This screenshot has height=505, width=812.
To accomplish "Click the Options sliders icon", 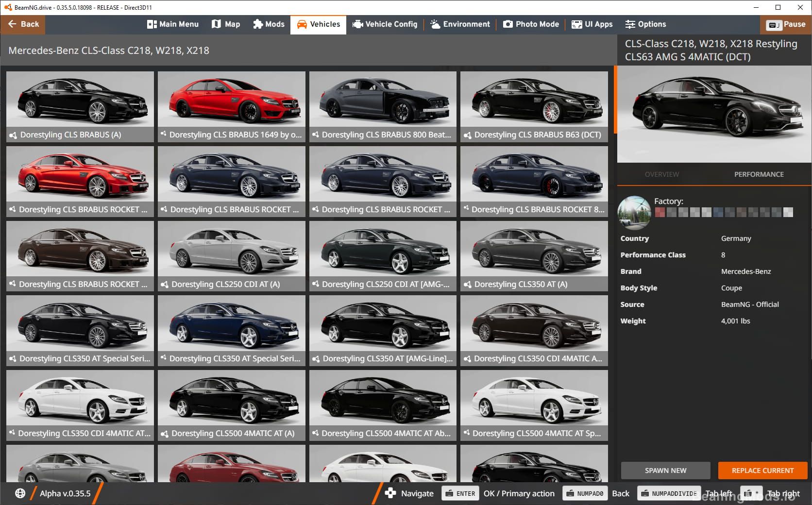I will [x=630, y=24].
